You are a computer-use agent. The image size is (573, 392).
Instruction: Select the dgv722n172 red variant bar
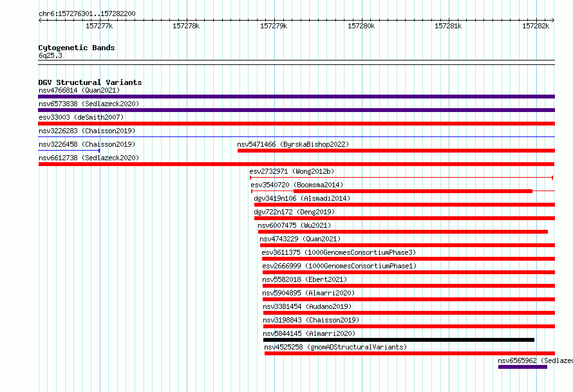[404, 218]
